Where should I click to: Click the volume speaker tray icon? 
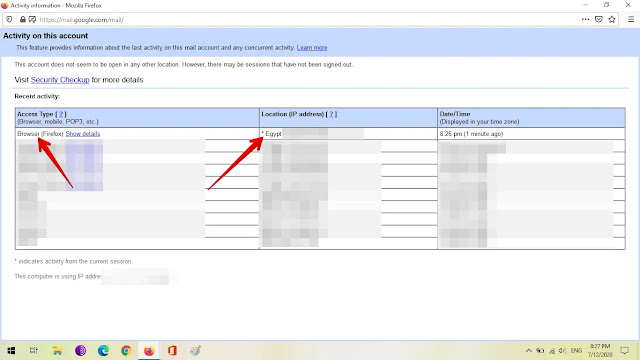(x=563, y=351)
